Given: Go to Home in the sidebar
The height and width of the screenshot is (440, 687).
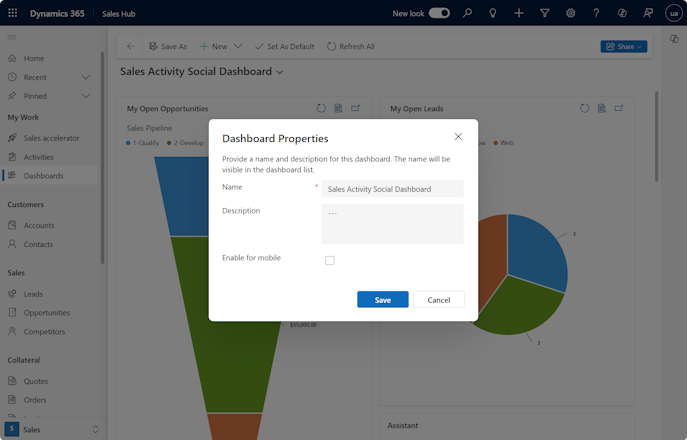Looking at the screenshot, I should tap(49, 58).
